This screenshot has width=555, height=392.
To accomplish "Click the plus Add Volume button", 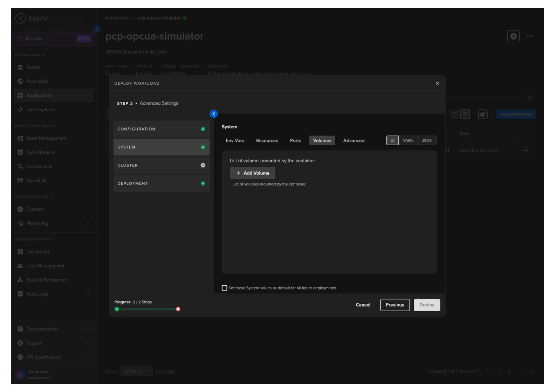I will (252, 173).
